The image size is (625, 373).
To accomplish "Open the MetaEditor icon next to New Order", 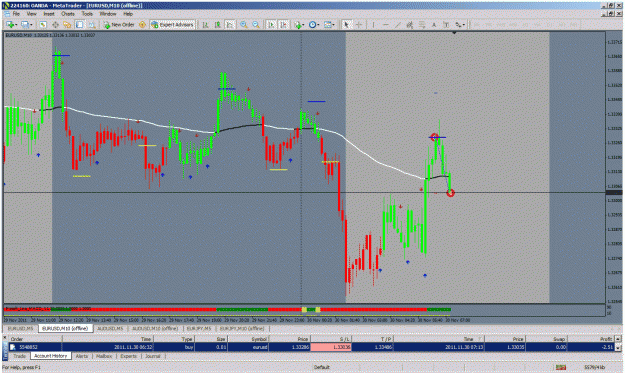I will 142,25.
